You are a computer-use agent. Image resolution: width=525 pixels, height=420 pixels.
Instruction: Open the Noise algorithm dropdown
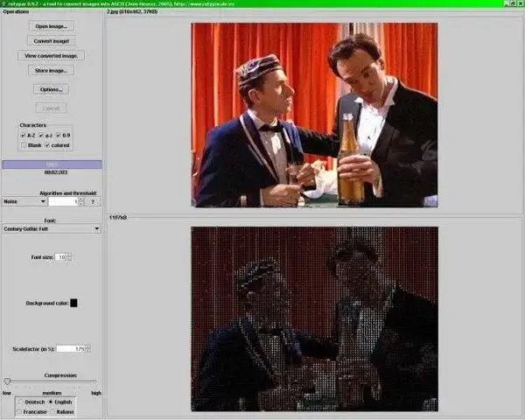click(x=24, y=201)
